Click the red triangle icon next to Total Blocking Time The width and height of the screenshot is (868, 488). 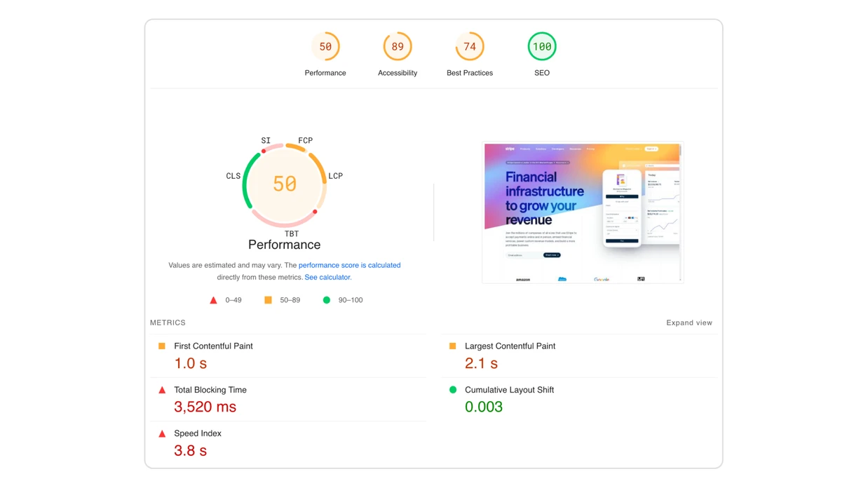tap(161, 390)
